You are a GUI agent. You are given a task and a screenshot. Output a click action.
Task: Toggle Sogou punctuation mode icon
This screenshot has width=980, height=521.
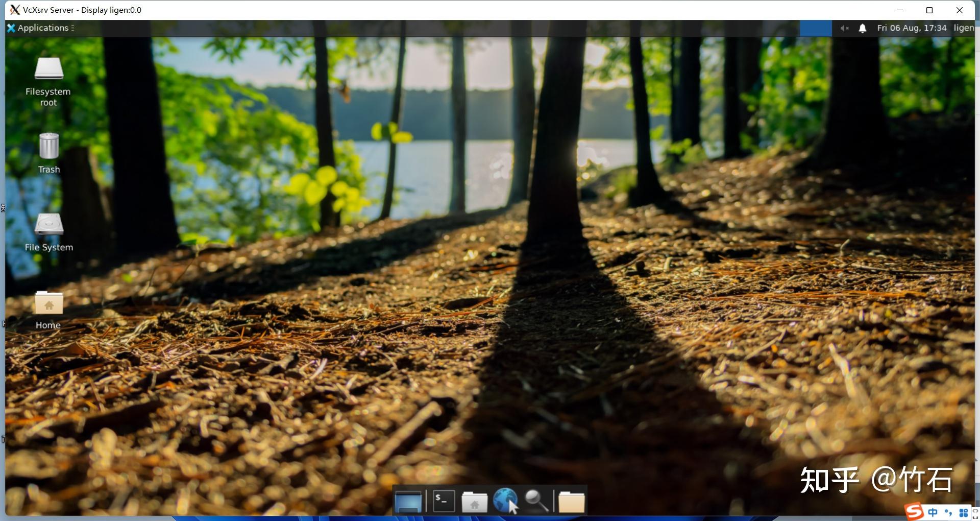tap(948, 512)
